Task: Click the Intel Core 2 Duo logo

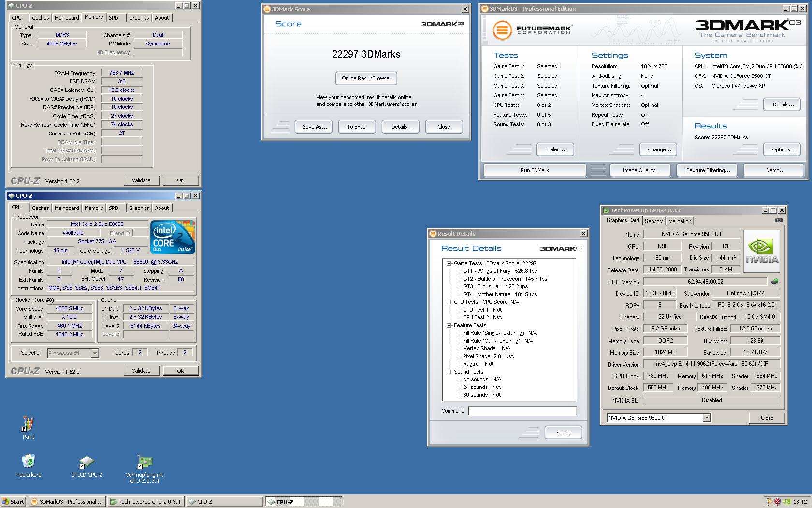Action: [173, 237]
